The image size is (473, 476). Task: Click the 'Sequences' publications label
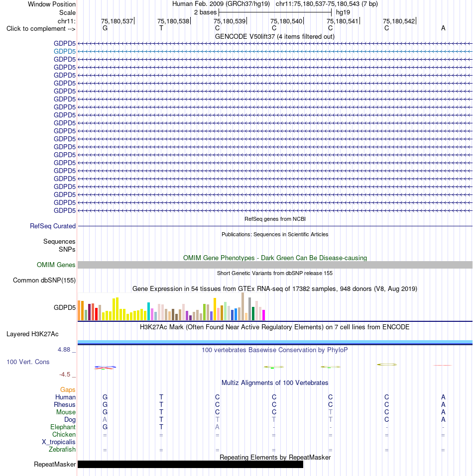(59, 242)
